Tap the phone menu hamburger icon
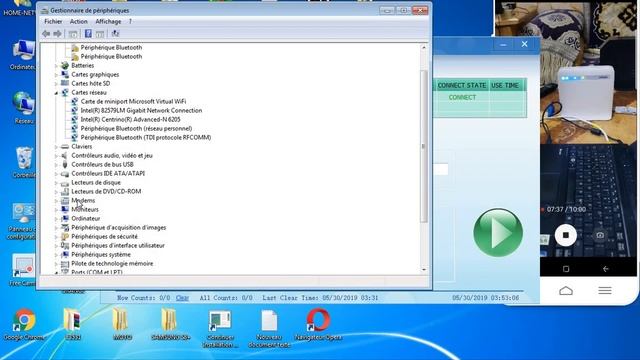 click(605, 290)
